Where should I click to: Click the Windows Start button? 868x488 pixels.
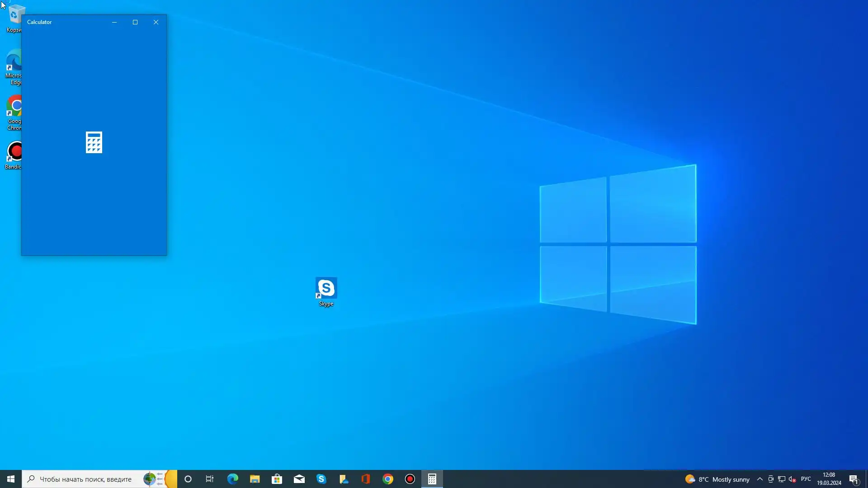(11, 479)
